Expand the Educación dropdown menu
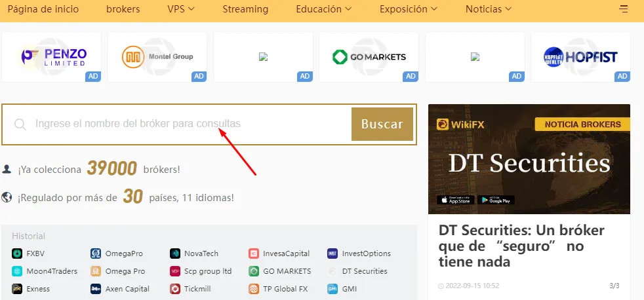The image size is (644, 300). tap(324, 9)
